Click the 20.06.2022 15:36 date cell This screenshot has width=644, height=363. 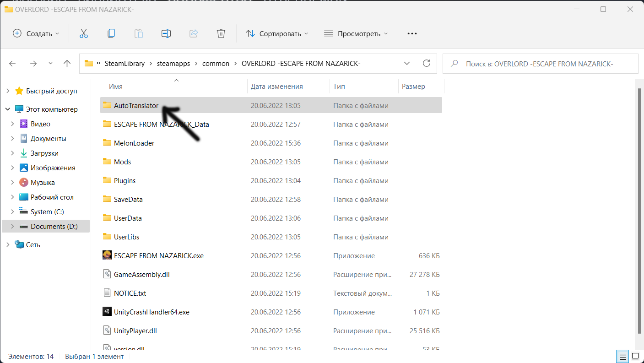[276, 143]
